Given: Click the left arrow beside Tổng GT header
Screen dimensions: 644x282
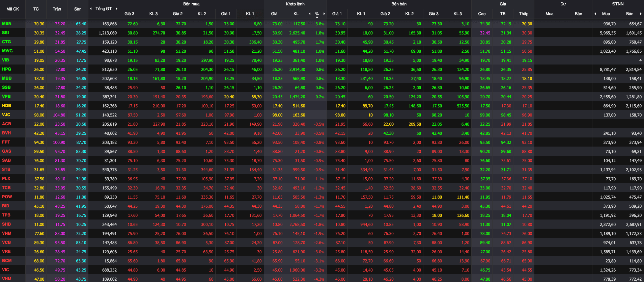Looking at the screenshot, I should 91,9.
